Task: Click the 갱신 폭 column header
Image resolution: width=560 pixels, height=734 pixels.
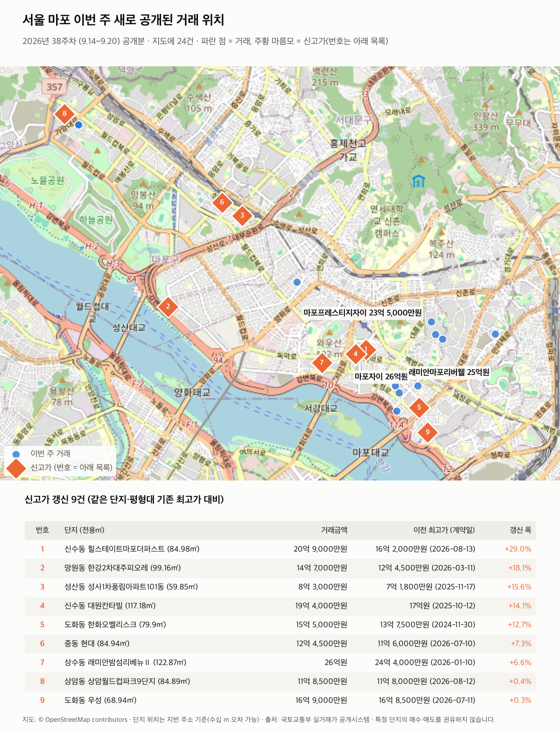Action: click(x=520, y=530)
